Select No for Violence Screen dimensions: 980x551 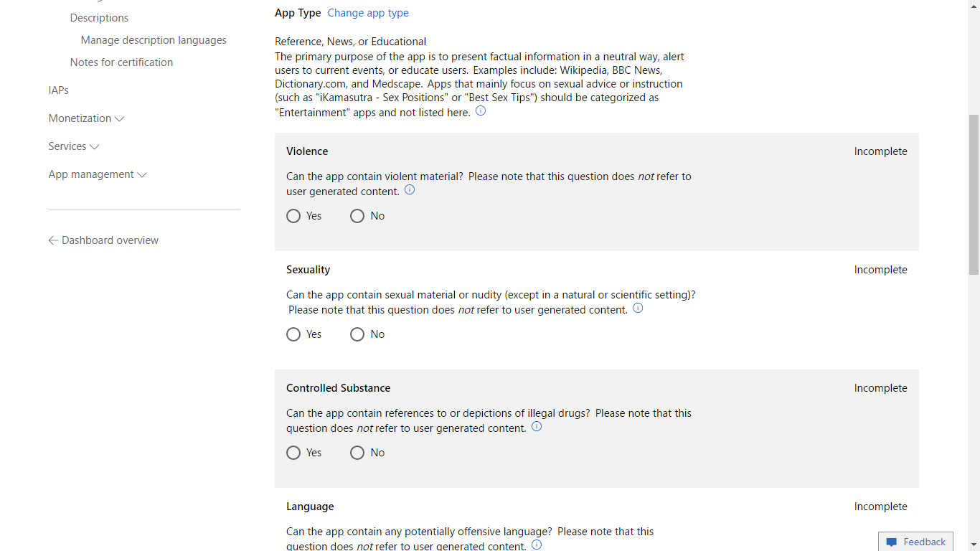[357, 216]
